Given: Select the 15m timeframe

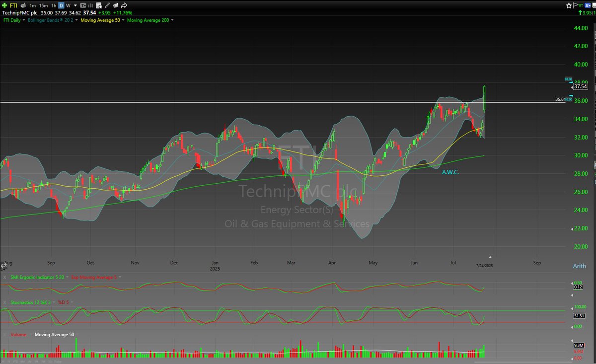Looking at the screenshot, I should coord(43,5).
